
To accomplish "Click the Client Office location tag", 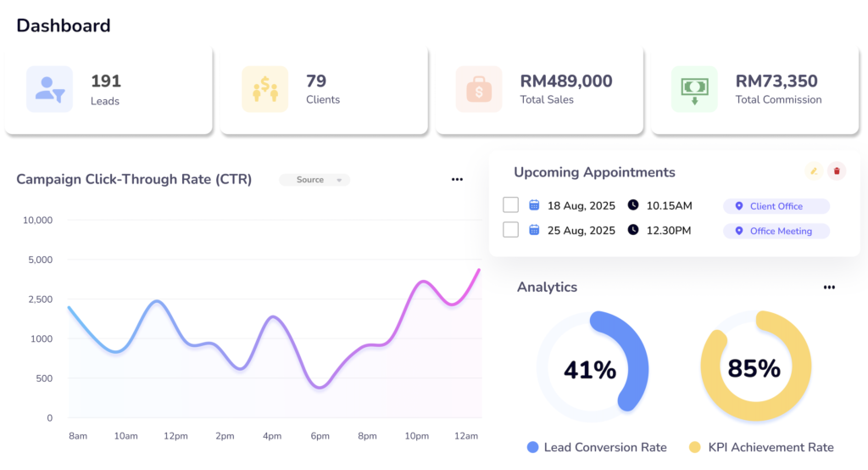I will pyautogui.click(x=776, y=206).
